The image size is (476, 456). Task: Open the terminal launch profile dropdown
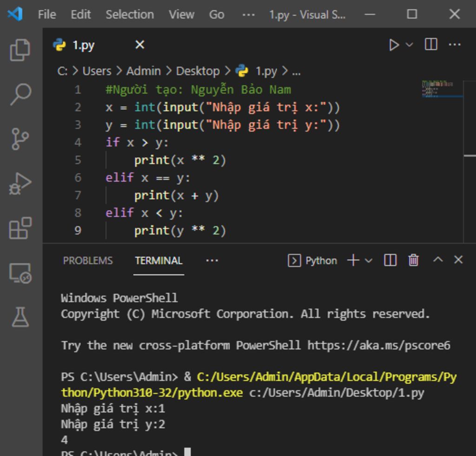click(x=368, y=261)
